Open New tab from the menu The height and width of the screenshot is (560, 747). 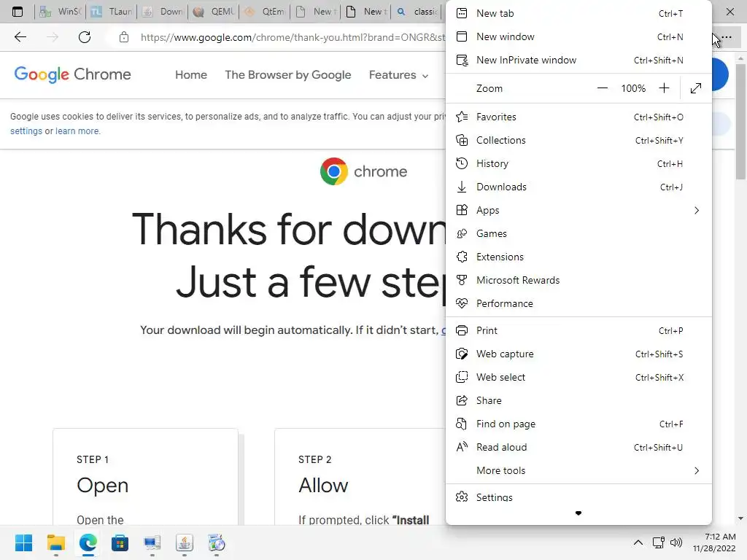point(578,13)
